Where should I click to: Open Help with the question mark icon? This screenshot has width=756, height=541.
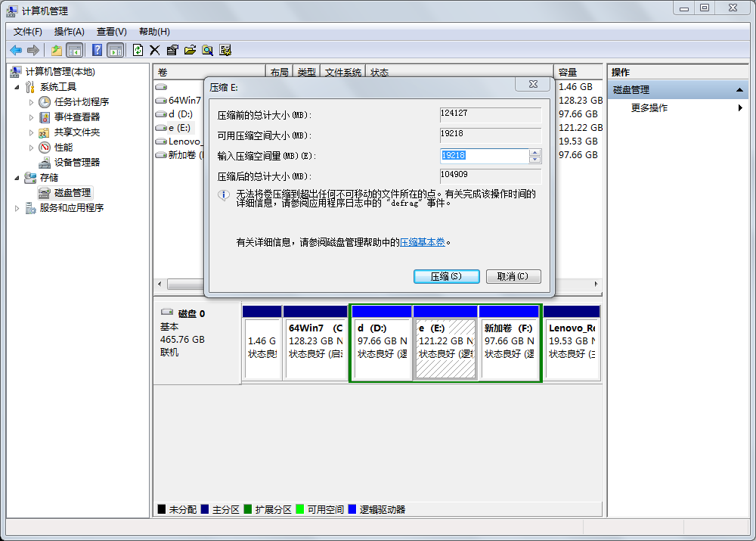[x=97, y=50]
